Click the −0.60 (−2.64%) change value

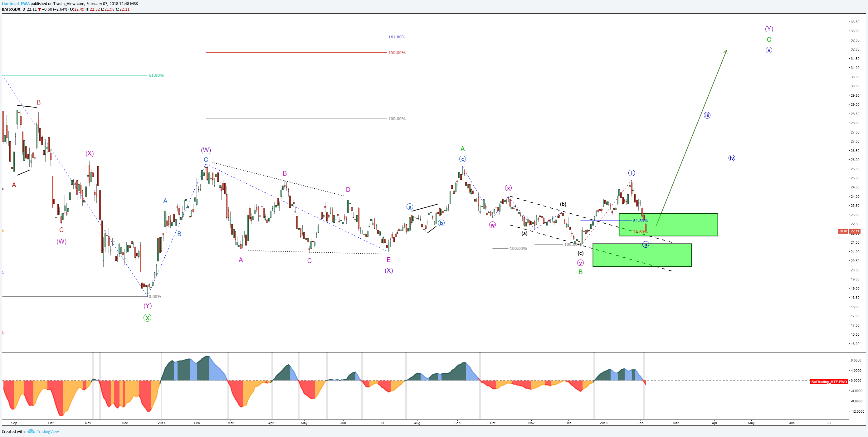pyautogui.click(x=55, y=9)
